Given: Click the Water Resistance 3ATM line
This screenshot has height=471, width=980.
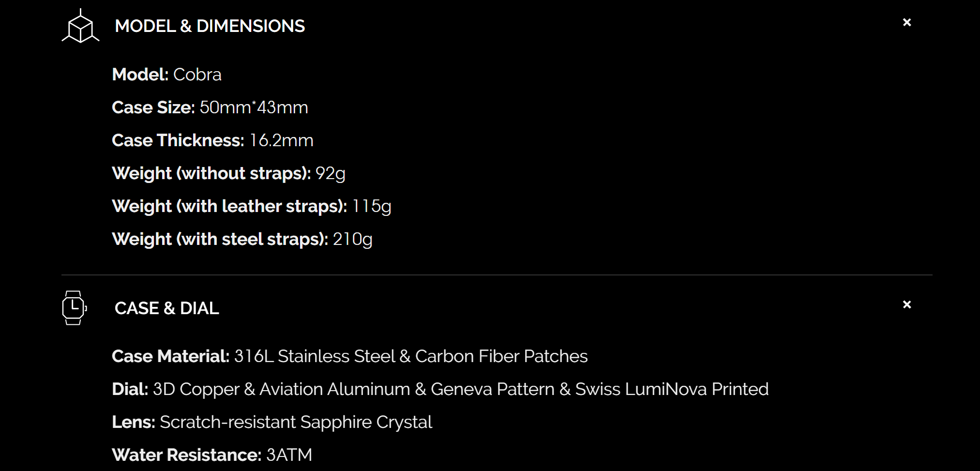Looking at the screenshot, I should pyautogui.click(x=212, y=455).
